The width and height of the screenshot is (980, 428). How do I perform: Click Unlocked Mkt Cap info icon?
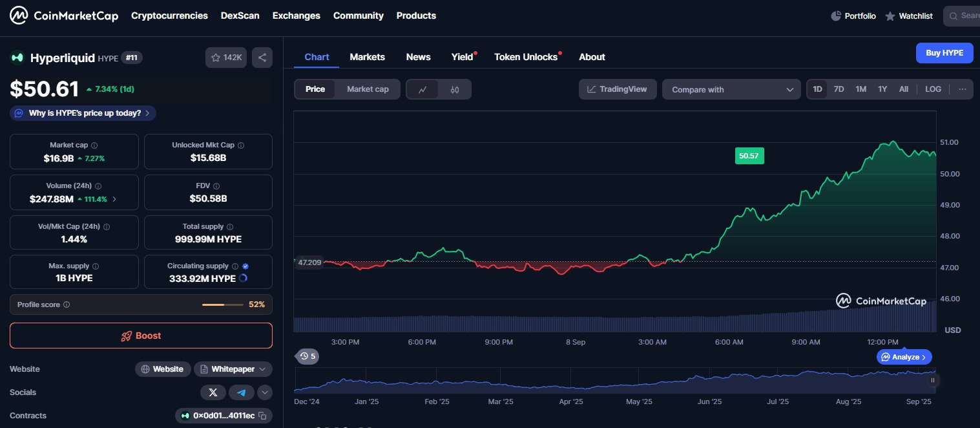pyautogui.click(x=241, y=145)
